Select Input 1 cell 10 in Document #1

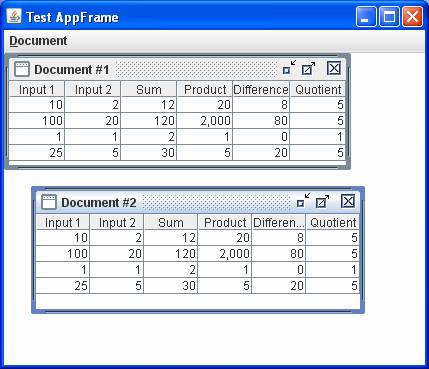37,105
